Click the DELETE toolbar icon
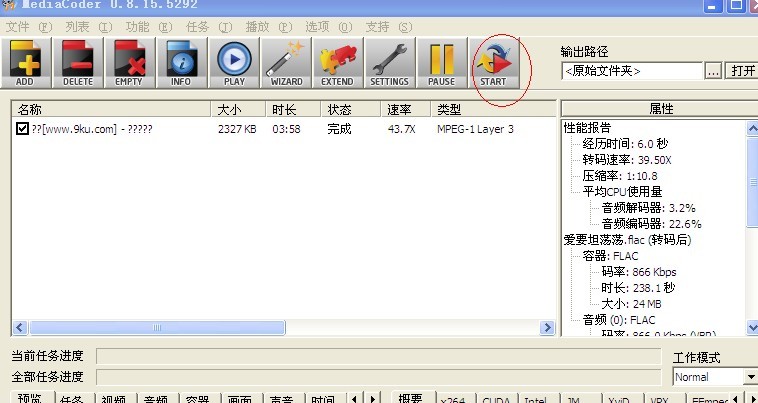The image size is (758, 403). tap(77, 63)
